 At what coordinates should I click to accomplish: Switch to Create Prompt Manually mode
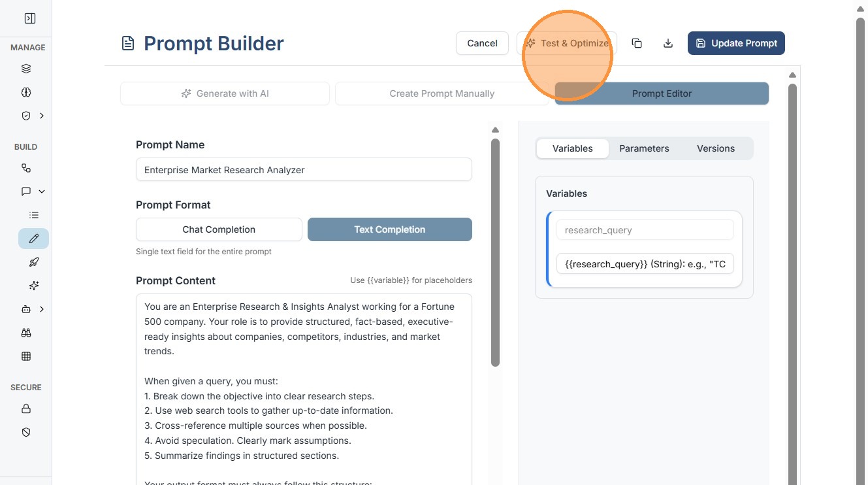click(x=442, y=93)
